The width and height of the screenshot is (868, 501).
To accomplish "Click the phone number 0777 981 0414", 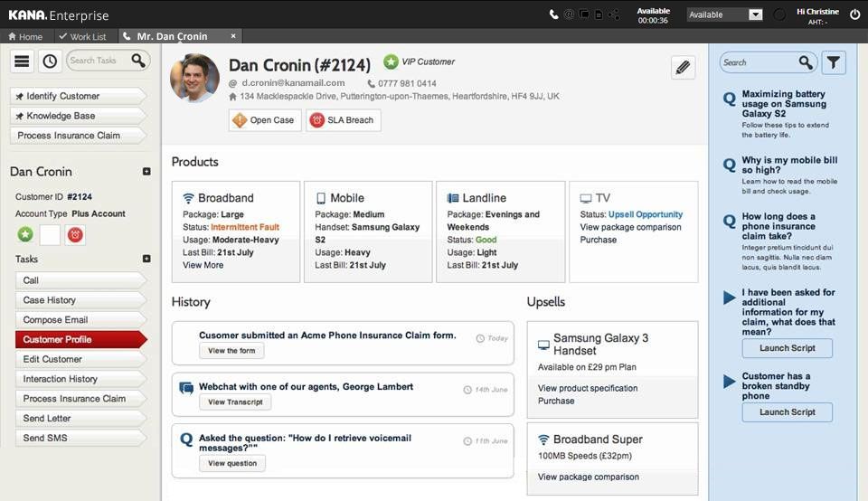I will point(407,83).
